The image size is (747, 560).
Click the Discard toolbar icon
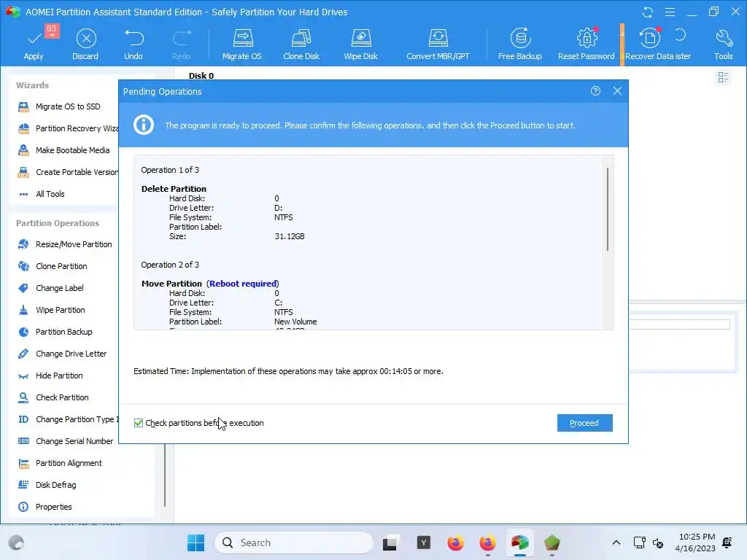click(85, 44)
